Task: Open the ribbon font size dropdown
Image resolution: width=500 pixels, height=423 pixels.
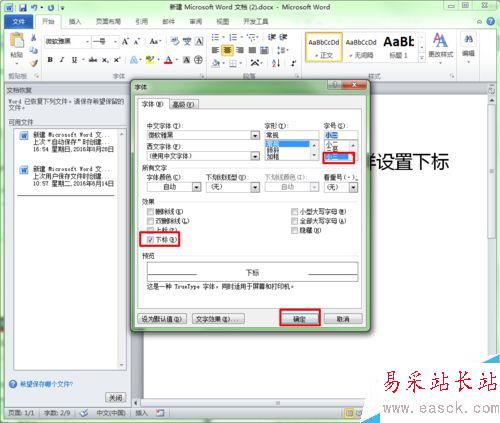Action: click(115, 42)
